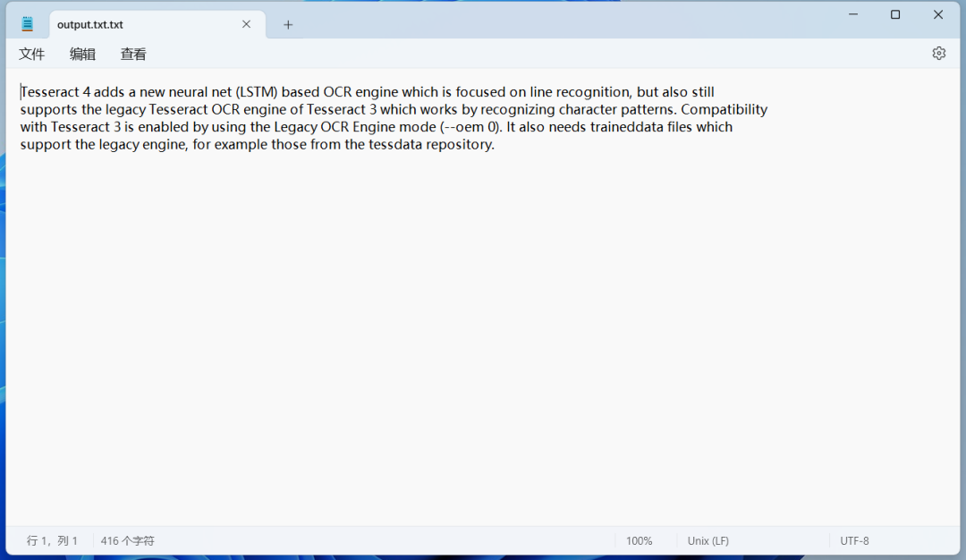Click the UTF-8 encoding indicator

click(854, 541)
